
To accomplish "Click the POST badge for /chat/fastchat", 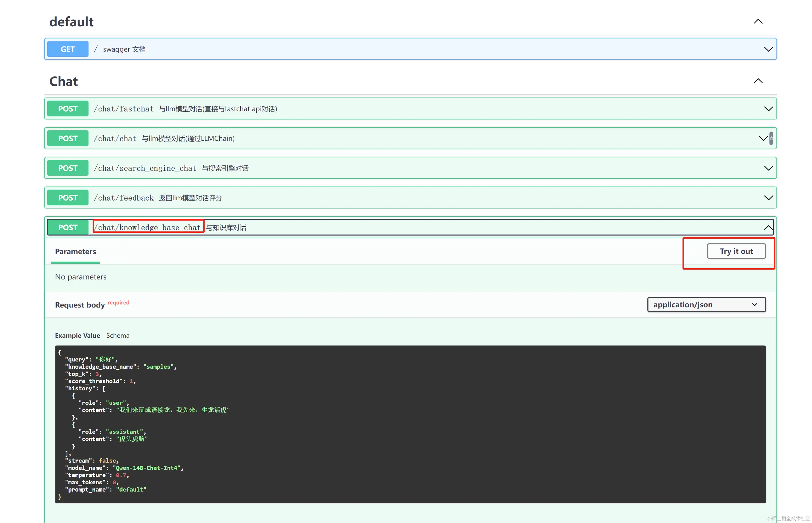I will 68,109.
